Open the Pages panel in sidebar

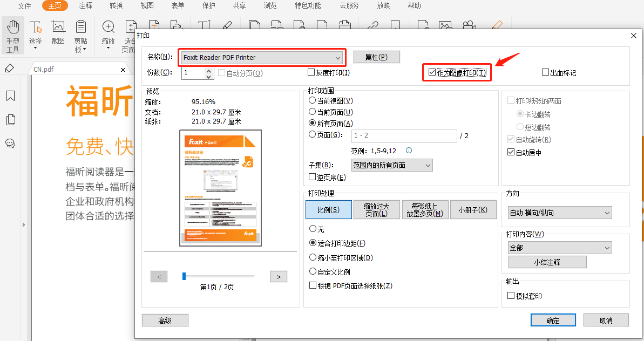pyautogui.click(x=10, y=120)
